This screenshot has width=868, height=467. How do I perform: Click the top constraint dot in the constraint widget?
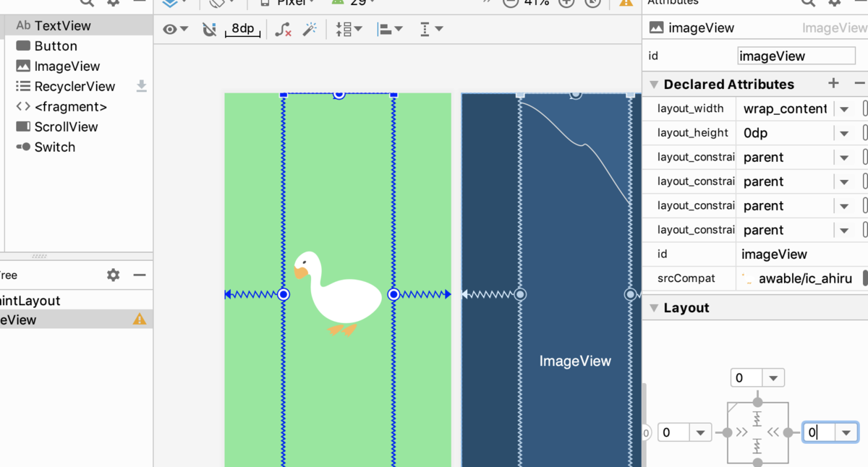pyautogui.click(x=757, y=403)
